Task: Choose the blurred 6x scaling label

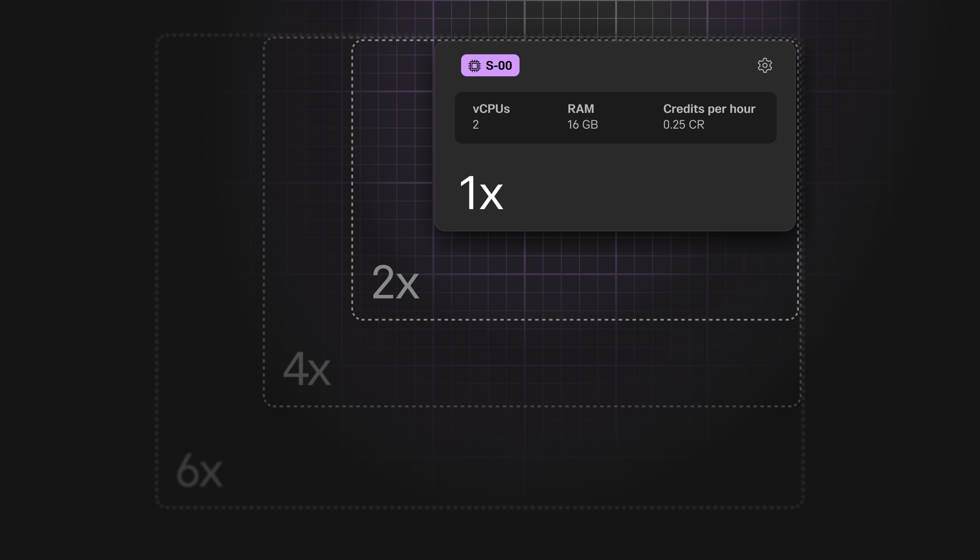Action: (x=199, y=471)
